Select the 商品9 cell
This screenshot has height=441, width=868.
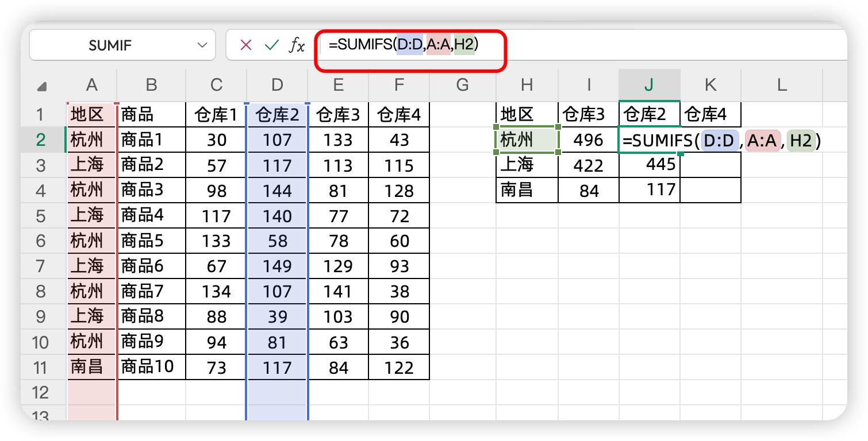[x=151, y=342]
